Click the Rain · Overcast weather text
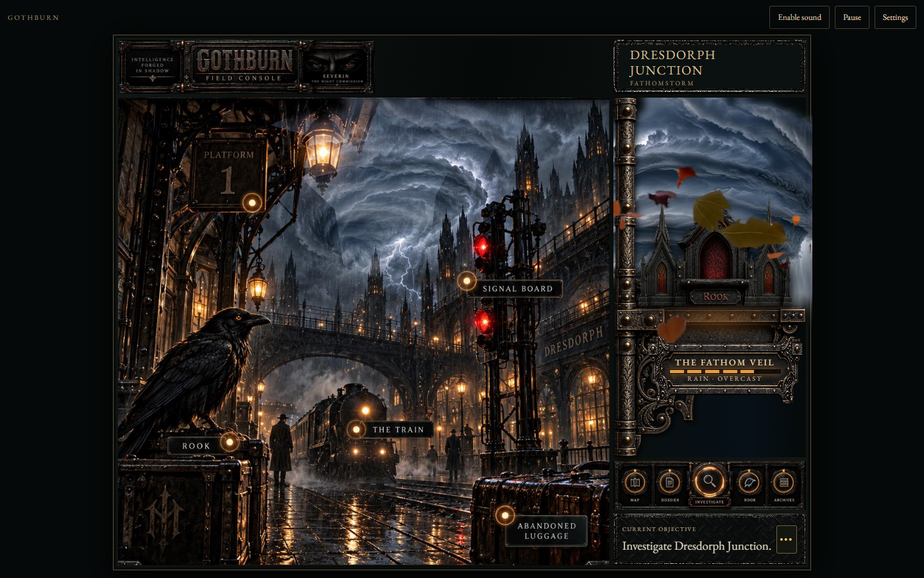Image resolution: width=924 pixels, height=578 pixels. (724, 379)
